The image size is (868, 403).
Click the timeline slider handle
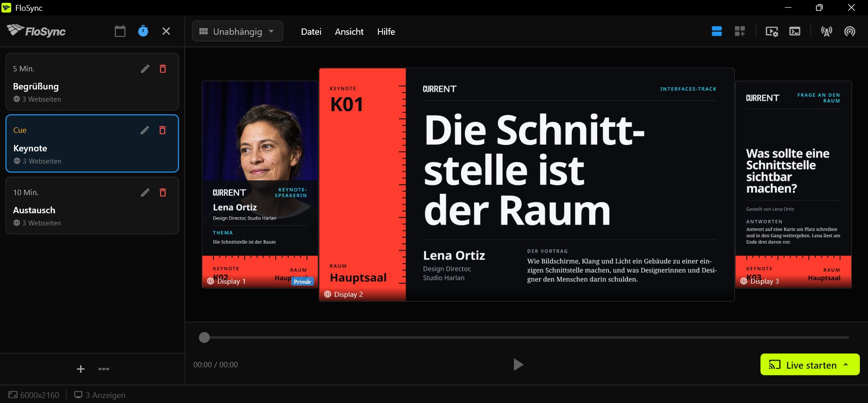coord(204,337)
